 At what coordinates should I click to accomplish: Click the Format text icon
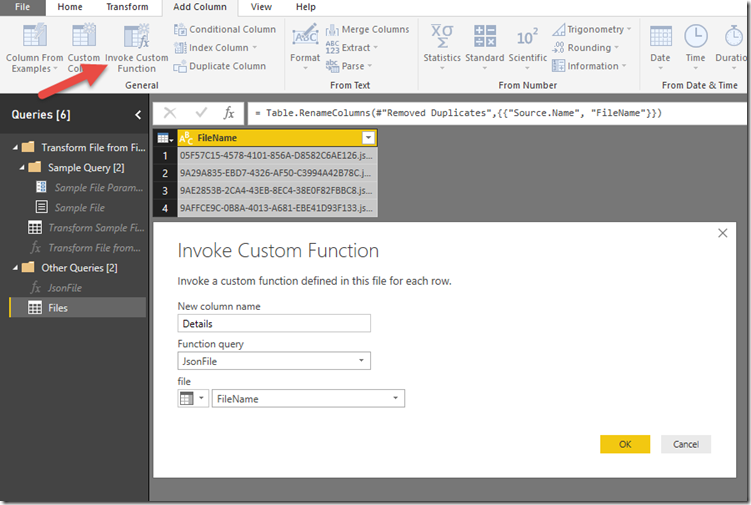point(305,38)
